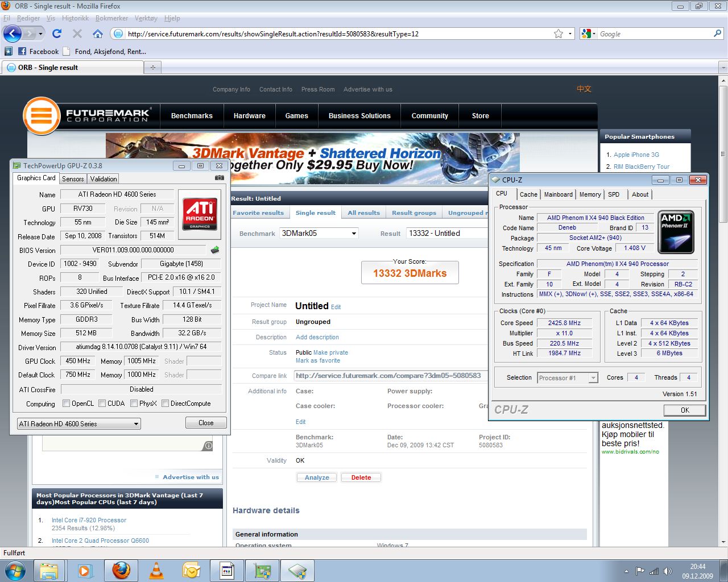Open new tab button in tab bar
The width and height of the screenshot is (728, 582).
tap(152, 67)
